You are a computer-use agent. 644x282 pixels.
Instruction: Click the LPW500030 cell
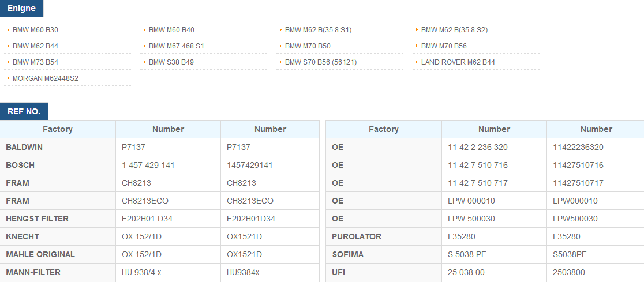click(596, 219)
